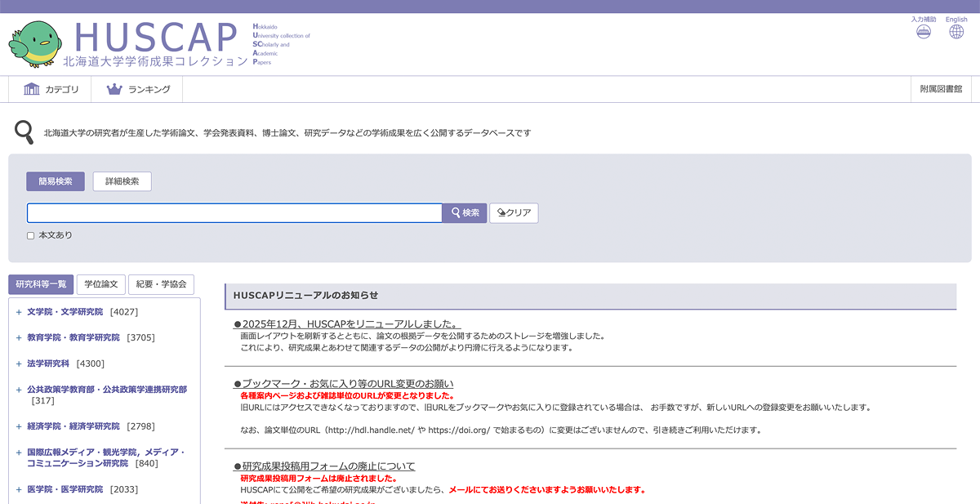Expand the 文学院・文学研究院 tree node

point(18,311)
